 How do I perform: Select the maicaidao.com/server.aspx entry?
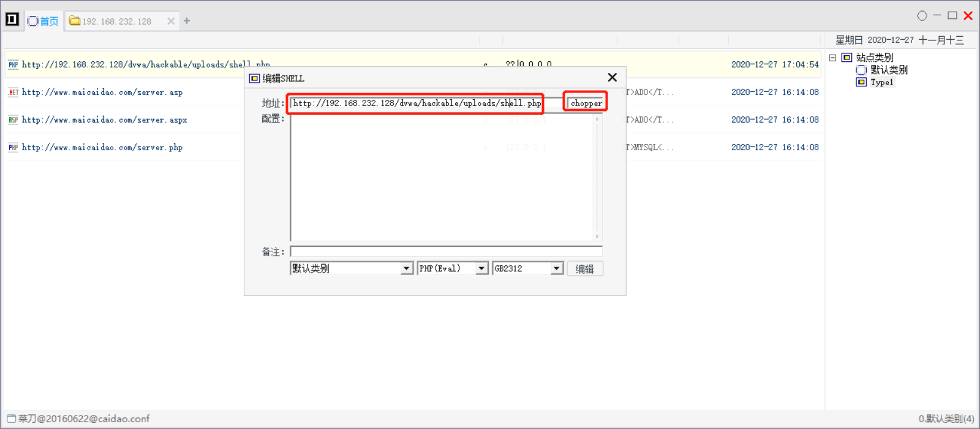105,120
